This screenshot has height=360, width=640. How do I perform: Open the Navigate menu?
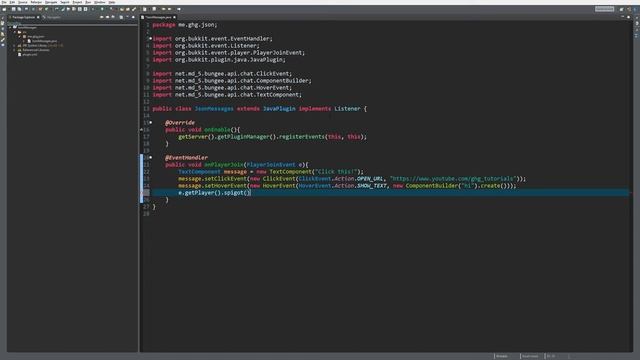[51, 2]
